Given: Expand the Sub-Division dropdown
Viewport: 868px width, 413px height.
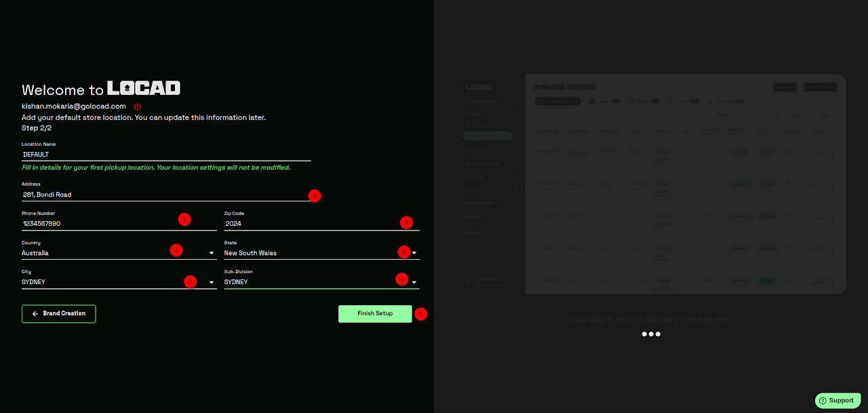Looking at the screenshot, I should (x=321, y=282).
